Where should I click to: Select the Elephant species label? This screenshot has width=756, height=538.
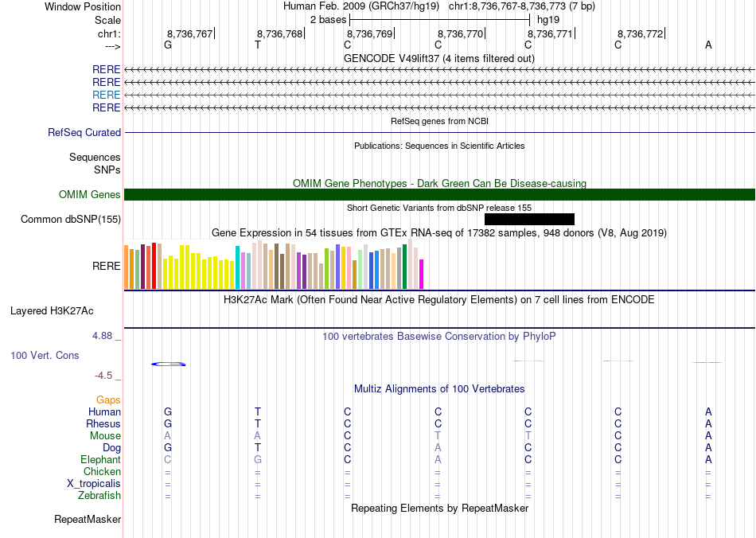coord(101,459)
